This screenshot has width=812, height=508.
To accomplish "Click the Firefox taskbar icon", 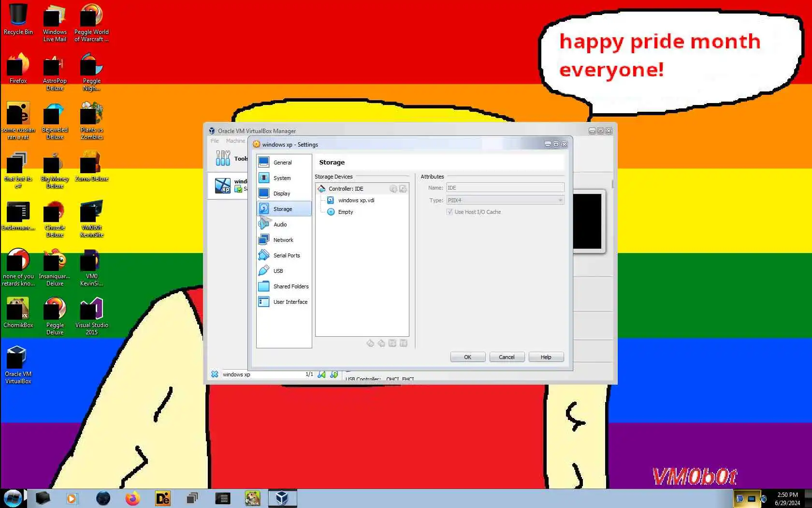I will pyautogui.click(x=132, y=498).
